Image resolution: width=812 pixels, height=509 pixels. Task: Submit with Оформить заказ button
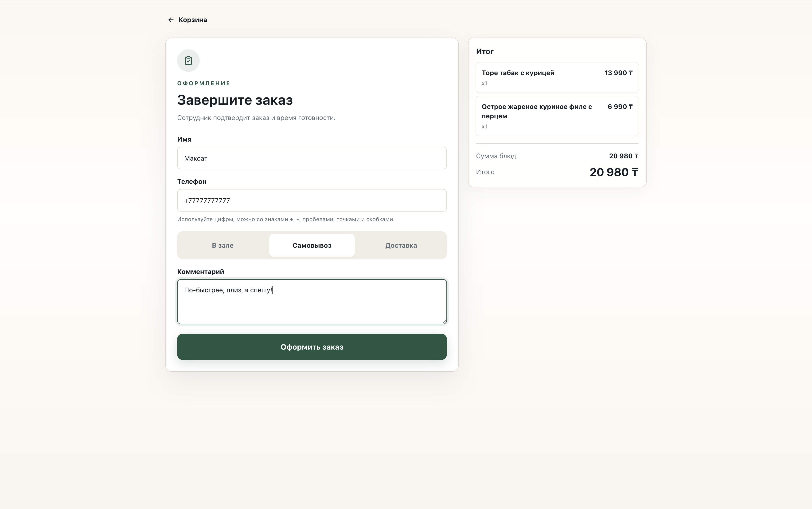point(312,347)
